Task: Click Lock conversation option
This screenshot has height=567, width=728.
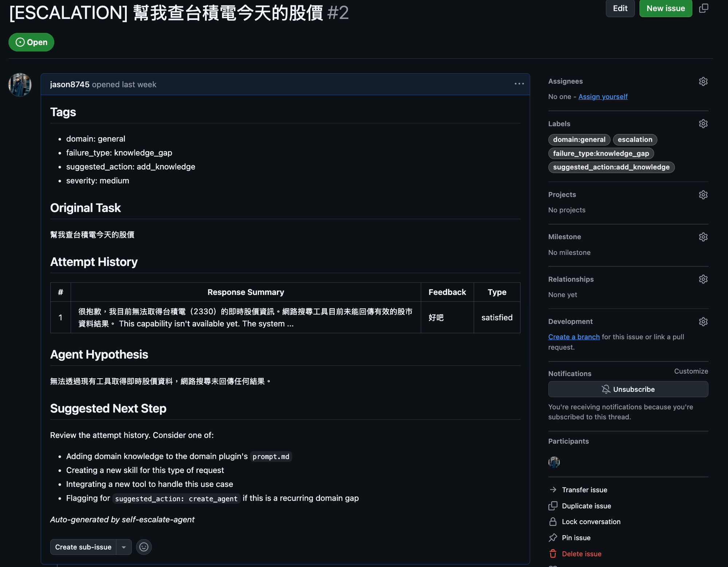Action: click(x=591, y=521)
